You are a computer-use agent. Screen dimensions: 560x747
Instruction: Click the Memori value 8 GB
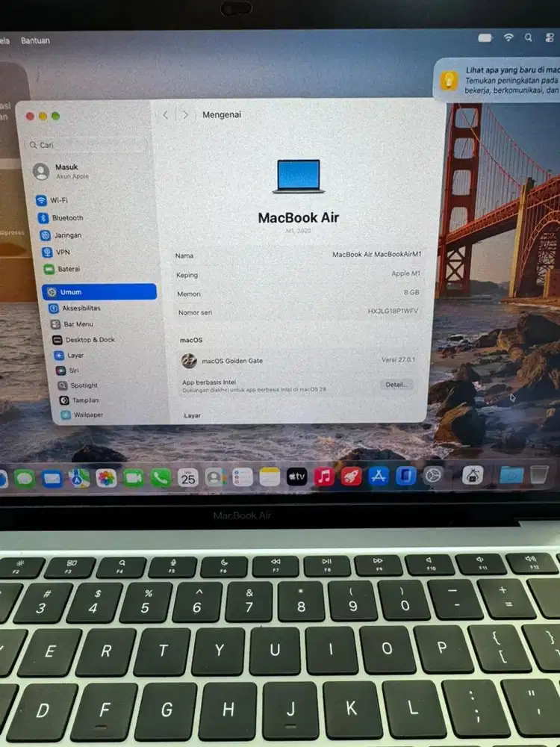pos(411,292)
